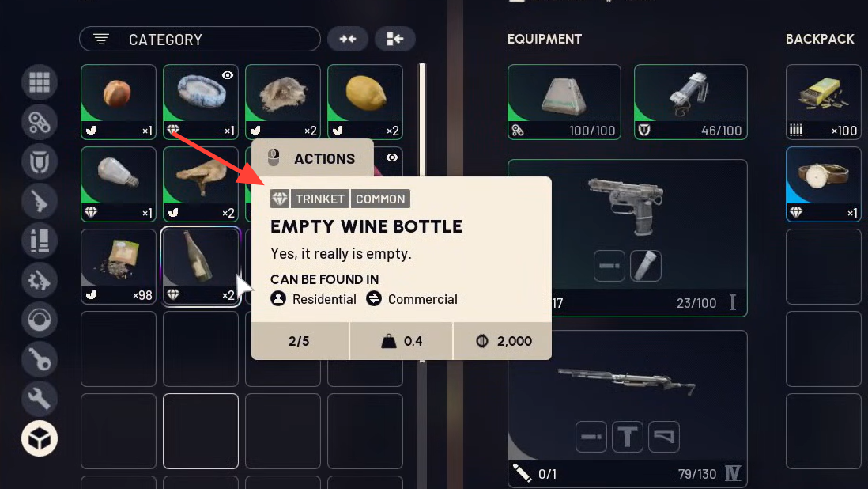Filter inventory by shield icon
868x489 pixels.
tap(40, 161)
